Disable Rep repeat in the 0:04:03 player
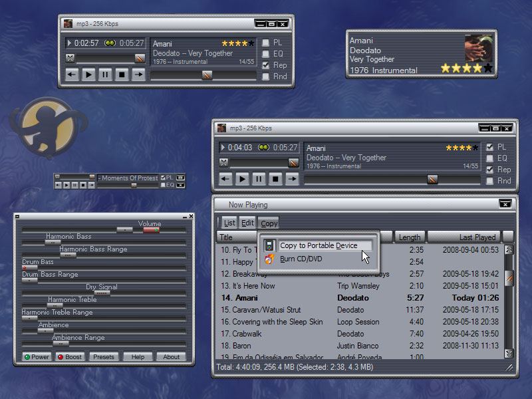Screen dimensions: 532x399 pyautogui.click(x=489, y=170)
